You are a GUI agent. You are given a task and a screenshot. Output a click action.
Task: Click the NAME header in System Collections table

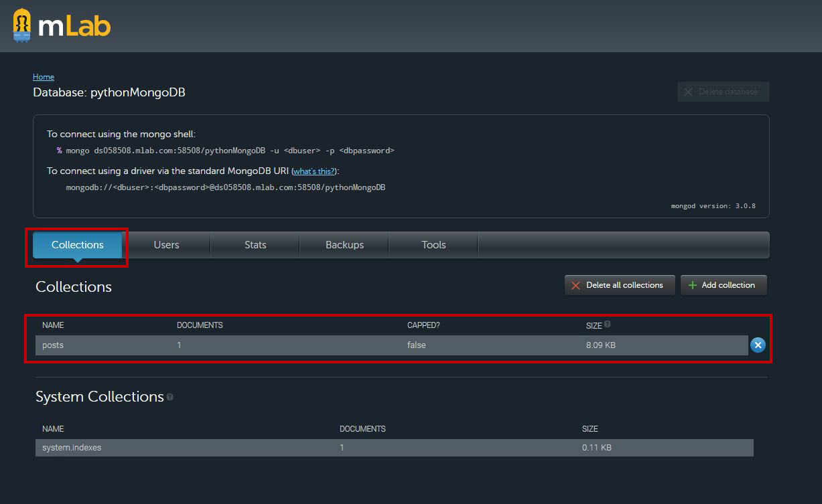(x=53, y=429)
